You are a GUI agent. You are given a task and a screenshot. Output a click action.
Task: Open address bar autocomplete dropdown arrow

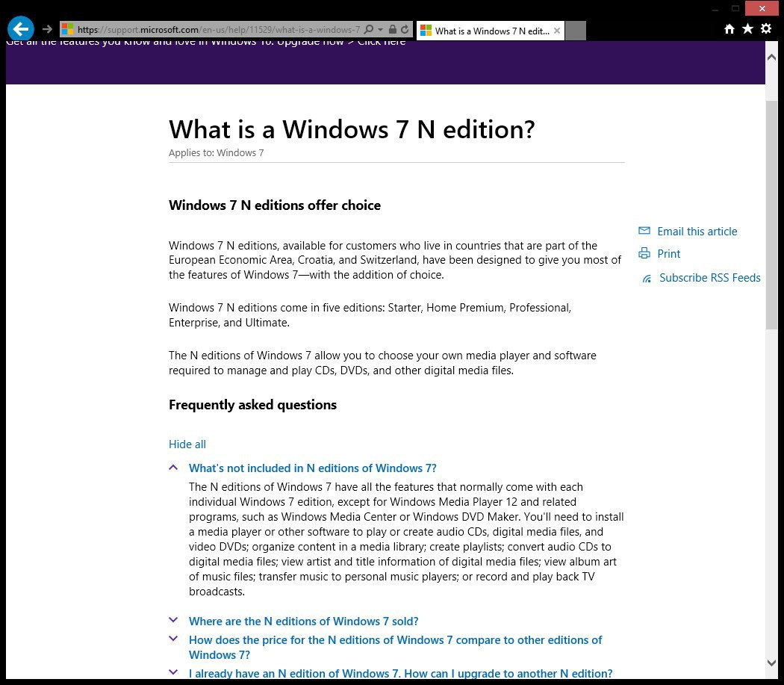point(381,30)
